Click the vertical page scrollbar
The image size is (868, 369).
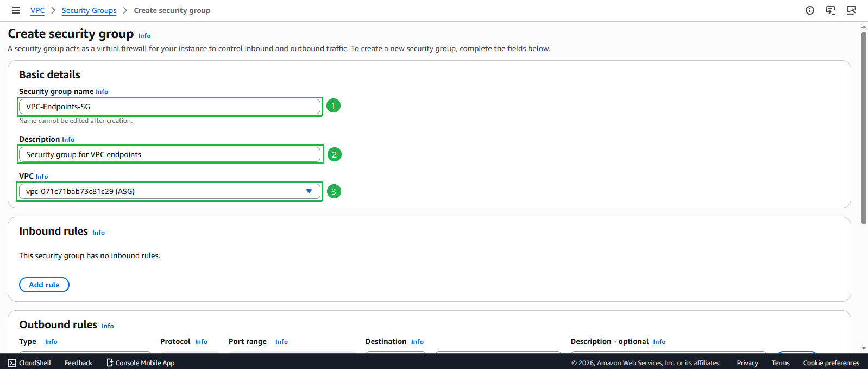pos(864,128)
